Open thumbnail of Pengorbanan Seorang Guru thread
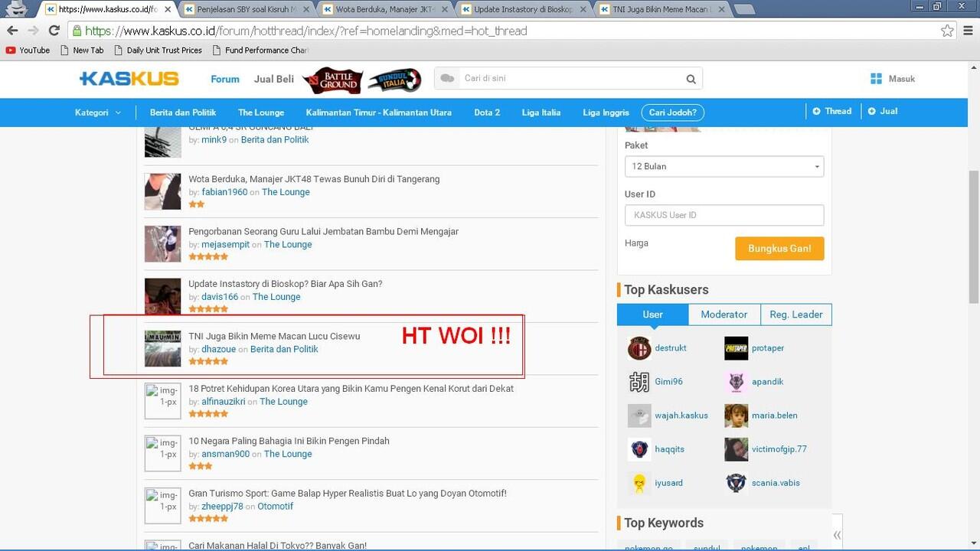This screenshot has width=980, height=551. pyautogui.click(x=163, y=244)
